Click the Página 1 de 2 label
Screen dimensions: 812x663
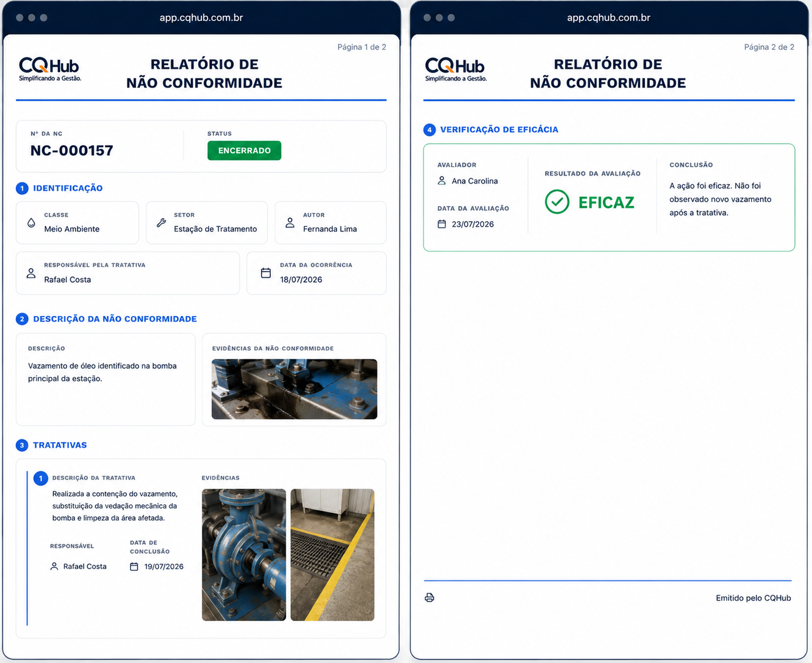click(362, 47)
